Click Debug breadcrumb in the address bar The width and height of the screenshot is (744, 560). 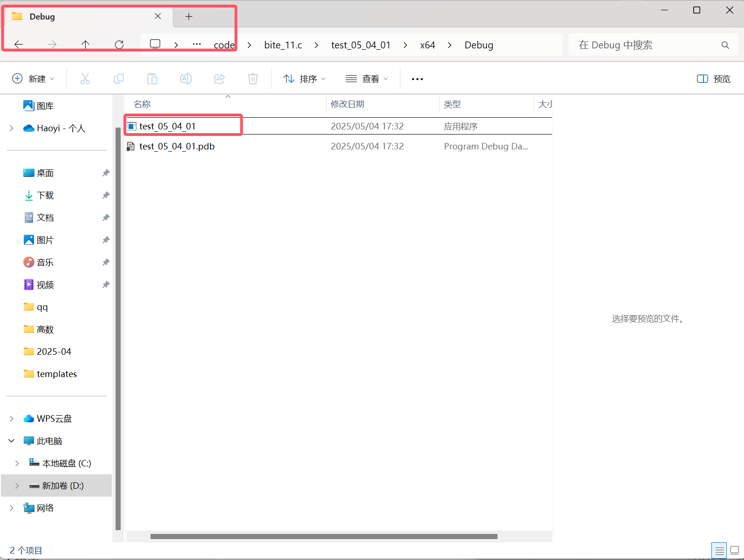pos(479,45)
